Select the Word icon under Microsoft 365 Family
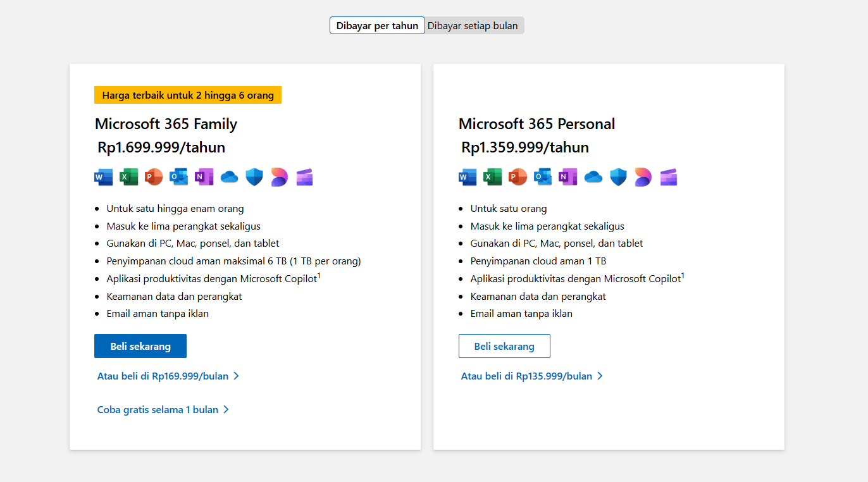This screenshot has width=868, height=482. coord(103,177)
